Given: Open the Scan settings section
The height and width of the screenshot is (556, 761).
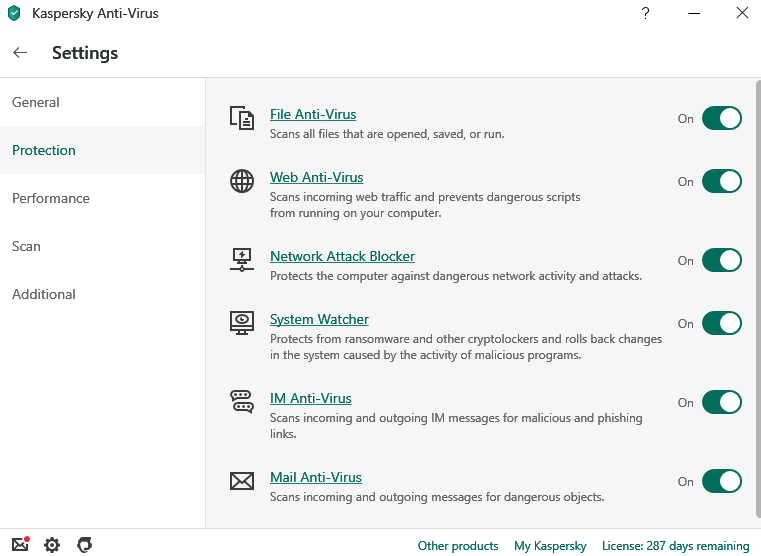Looking at the screenshot, I should click(x=102, y=246).
